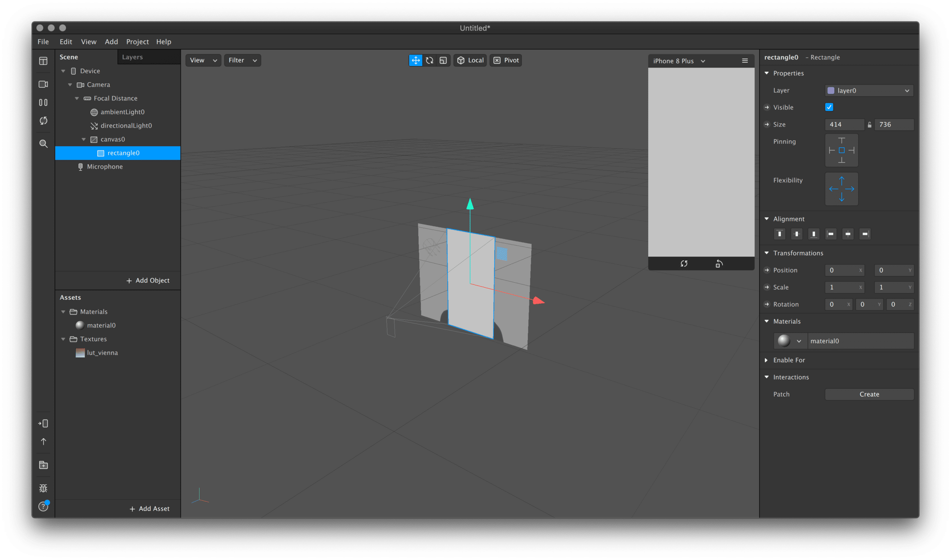This screenshot has width=951, height=560.
Task: Click the pause icon in left sidebar
Action: (x=43, y=102)
